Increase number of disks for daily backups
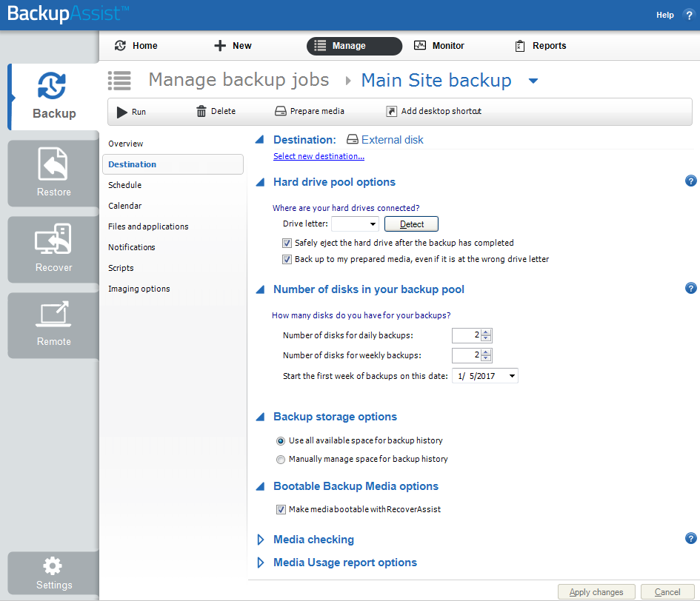Image resolution: width=700 pixels, height=601 pixels. click(486, 332)
